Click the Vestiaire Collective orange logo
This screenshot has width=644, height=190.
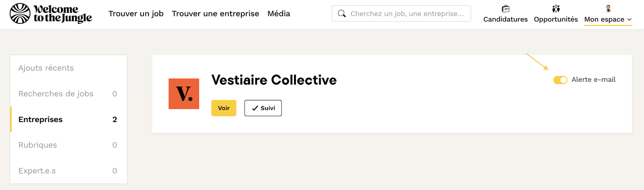click(184, 94)
